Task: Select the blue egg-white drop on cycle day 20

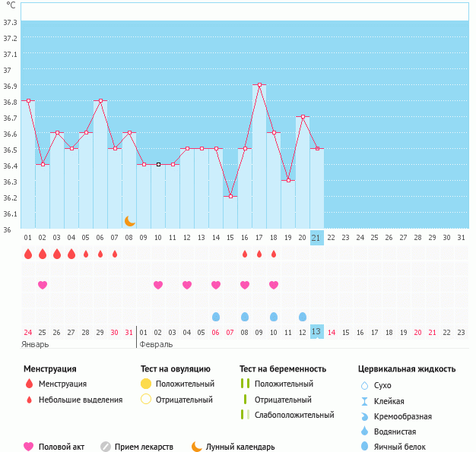Action: point(303,316)
